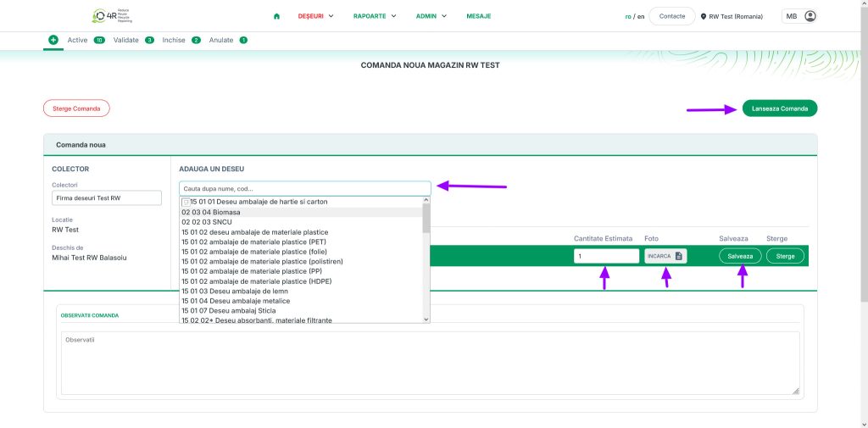Click the user profile avatar icon

pos(810,16)
